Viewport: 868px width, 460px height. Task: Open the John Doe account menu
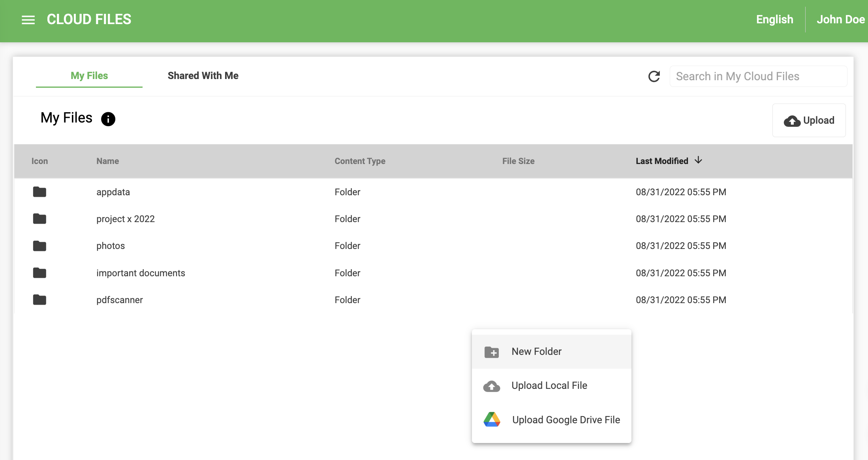click(840, 19)
